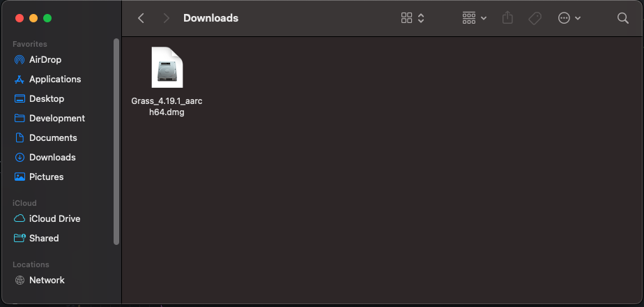
Task: Click the back navigation arrow
Action: click(x=141, y=18)
